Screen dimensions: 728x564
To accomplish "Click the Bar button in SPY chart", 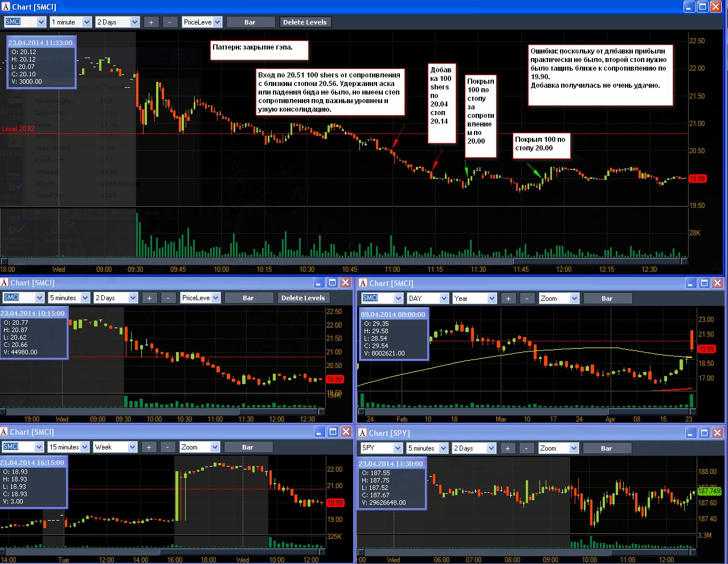I will click(x=607, y=448).
